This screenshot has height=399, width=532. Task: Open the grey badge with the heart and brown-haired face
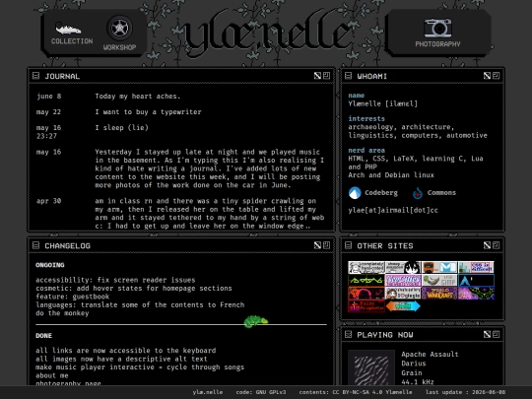(403, 294)
